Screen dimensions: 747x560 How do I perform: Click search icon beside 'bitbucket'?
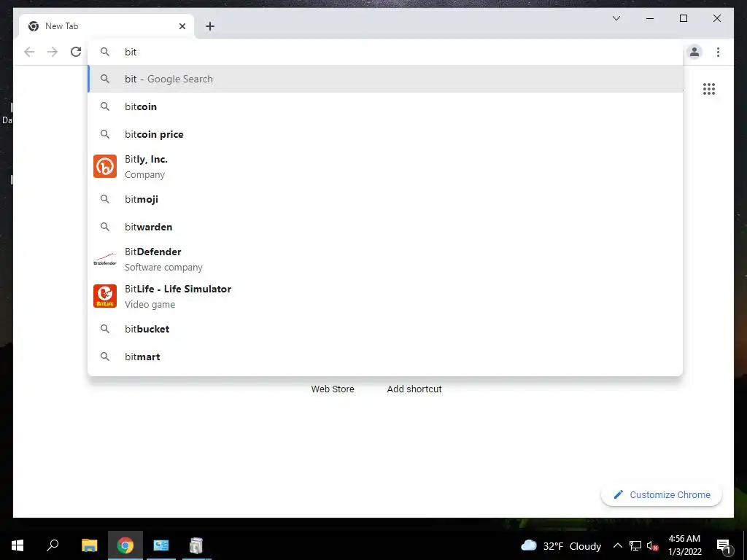[x=105, y=329]
